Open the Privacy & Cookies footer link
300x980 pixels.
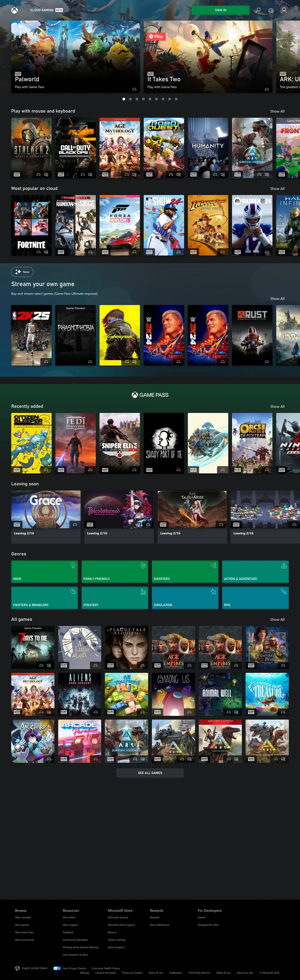(132, 973)
